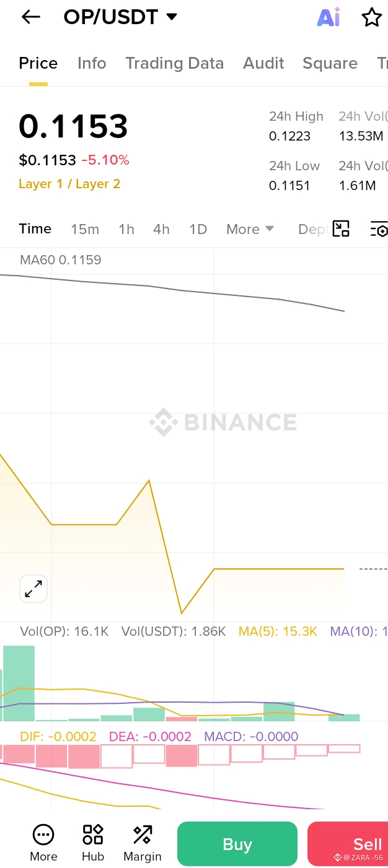Expand chart to fullscreen
Image resolution: width=388 pixels, height=868 pixels.
click(33, 589)
